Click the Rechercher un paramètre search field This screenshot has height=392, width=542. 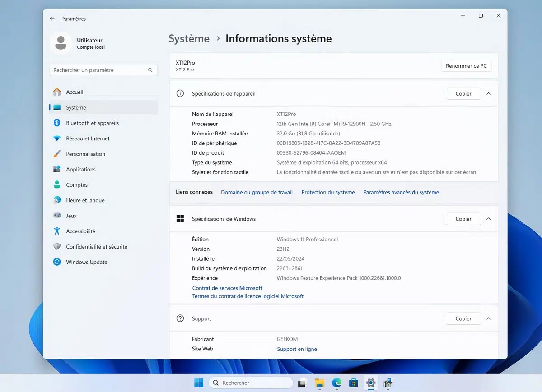point(99,70)
